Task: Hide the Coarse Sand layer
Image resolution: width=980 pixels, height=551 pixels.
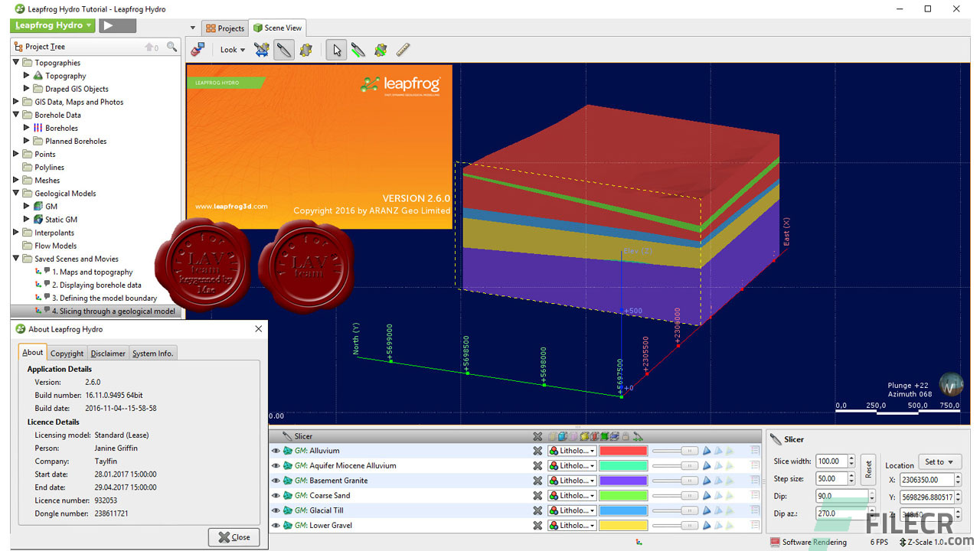Action: pos(276,495)
